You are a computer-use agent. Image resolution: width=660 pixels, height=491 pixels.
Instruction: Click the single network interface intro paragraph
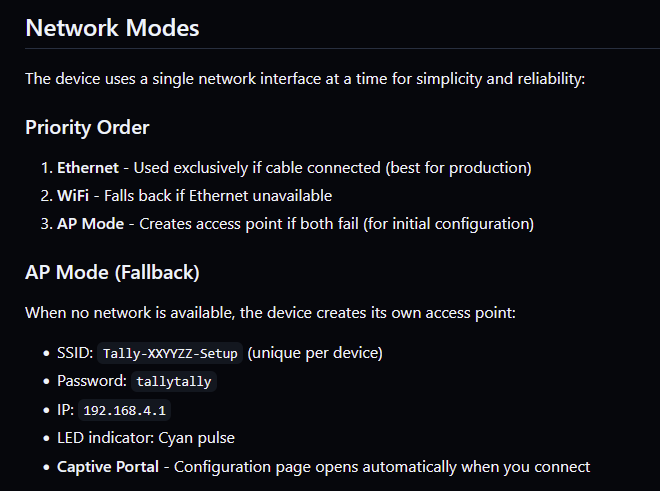pos(304,78)
